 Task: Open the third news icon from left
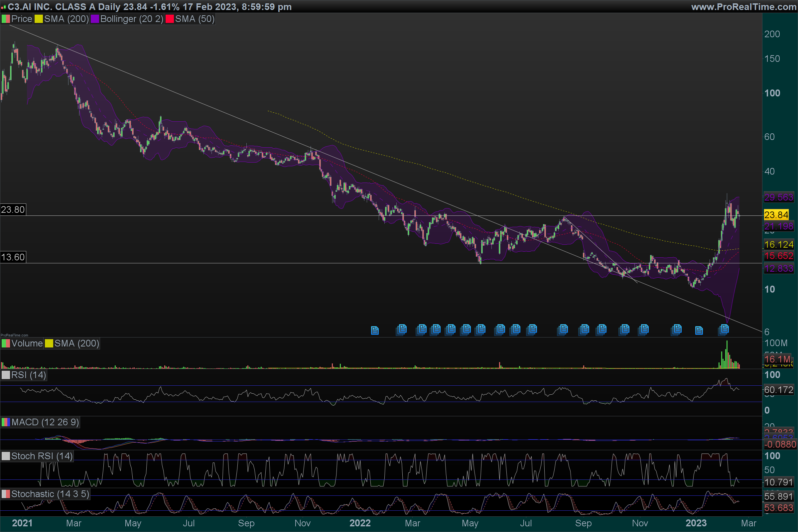(421, 329)
